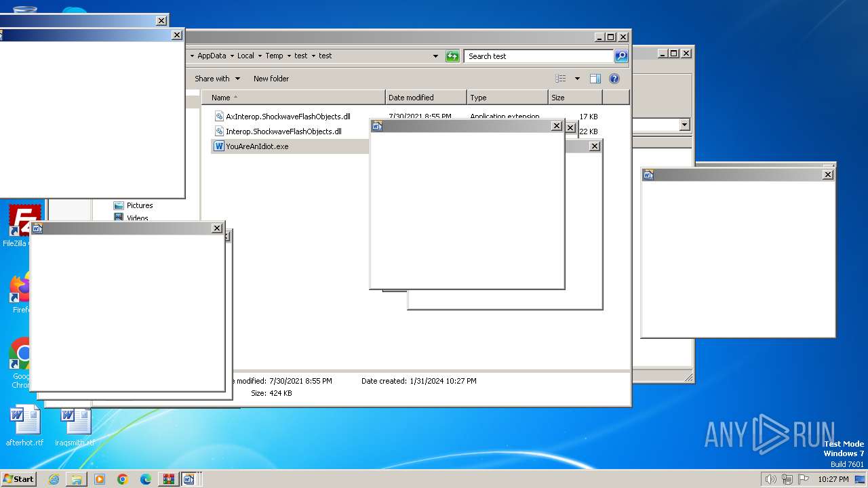This screenshot has height=488, width=868.
Task: Open the volume tray icon
Action: click(771, 479)
